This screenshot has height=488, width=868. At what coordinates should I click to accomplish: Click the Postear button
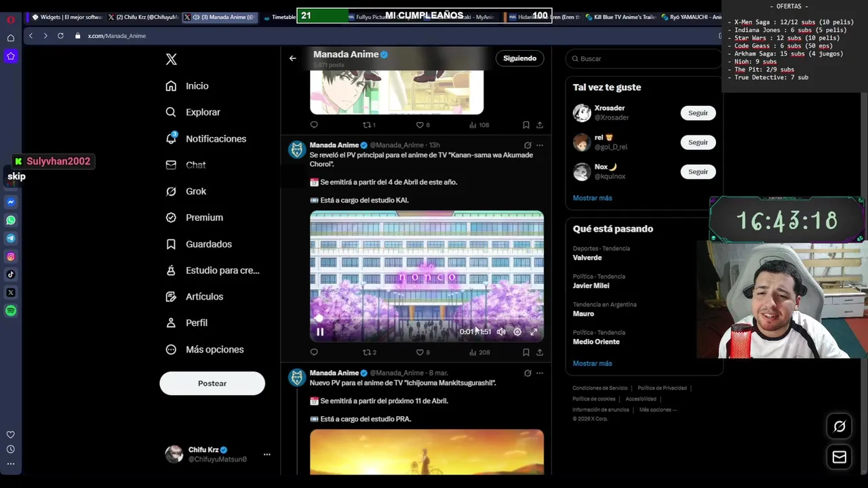pos(212,384)
